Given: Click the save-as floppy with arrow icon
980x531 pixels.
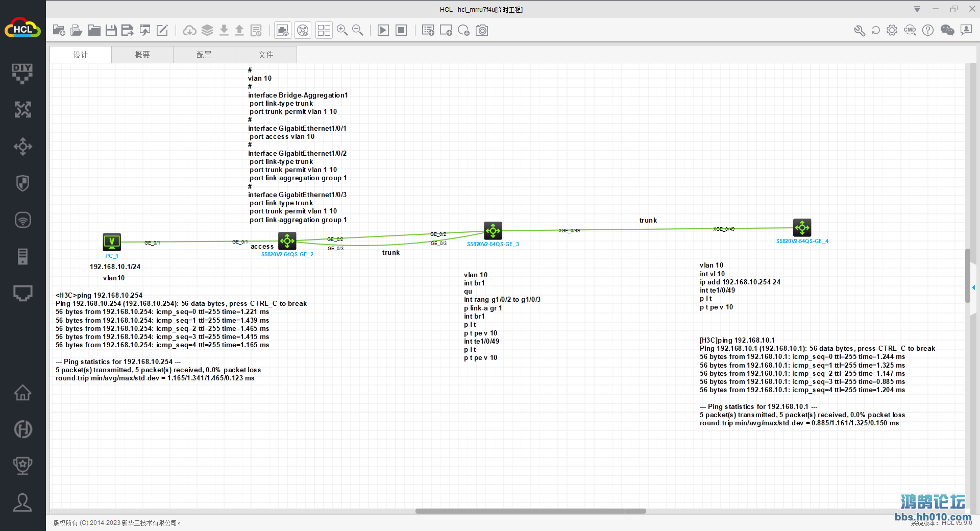Looking at the screenshot, I should click(128, 30).
